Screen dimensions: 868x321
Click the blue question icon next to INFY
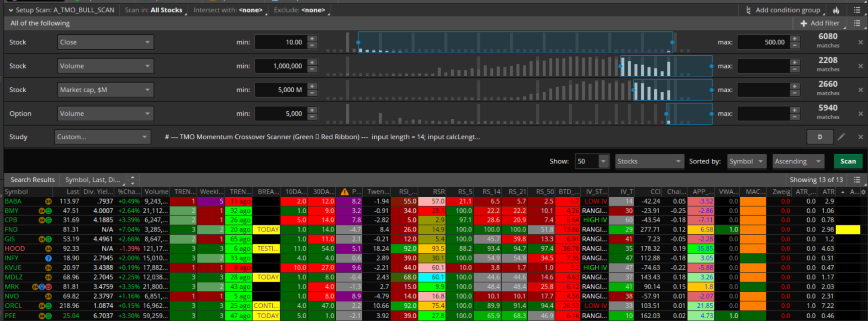(x=48, y=258)
